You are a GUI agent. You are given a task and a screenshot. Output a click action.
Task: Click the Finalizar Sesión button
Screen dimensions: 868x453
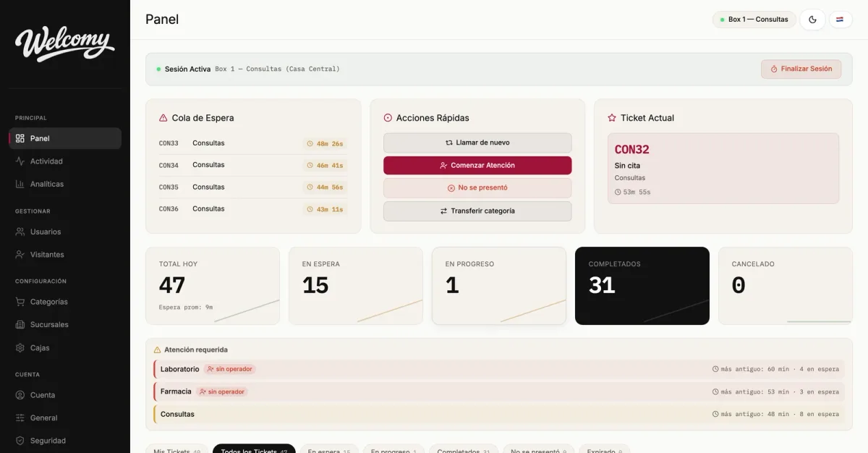(x=801, y=69)
